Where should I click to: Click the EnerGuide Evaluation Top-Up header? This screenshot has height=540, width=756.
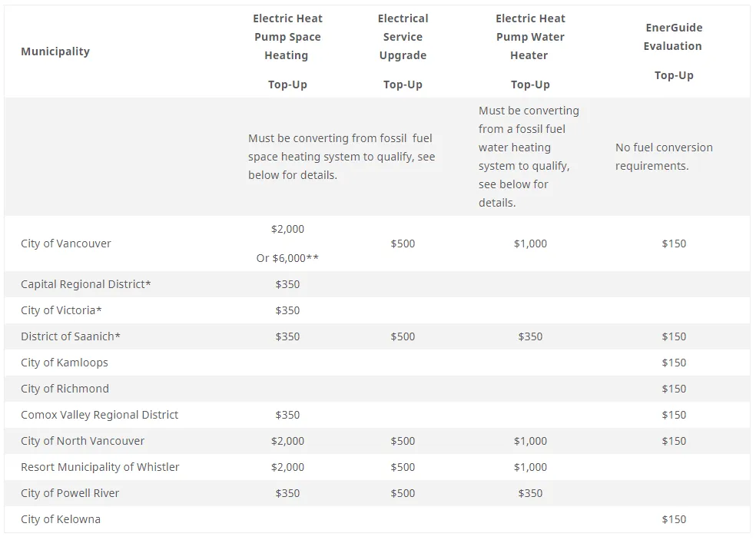coord(674,51)
